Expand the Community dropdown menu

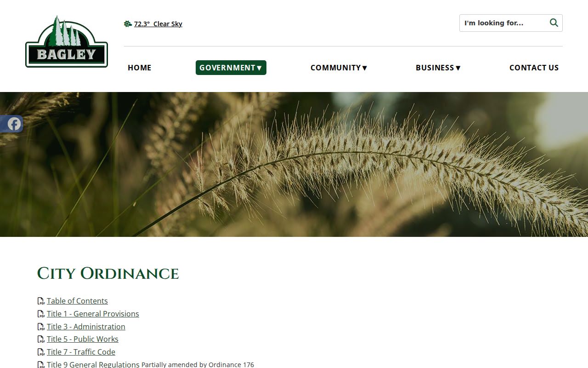(339, 68)
